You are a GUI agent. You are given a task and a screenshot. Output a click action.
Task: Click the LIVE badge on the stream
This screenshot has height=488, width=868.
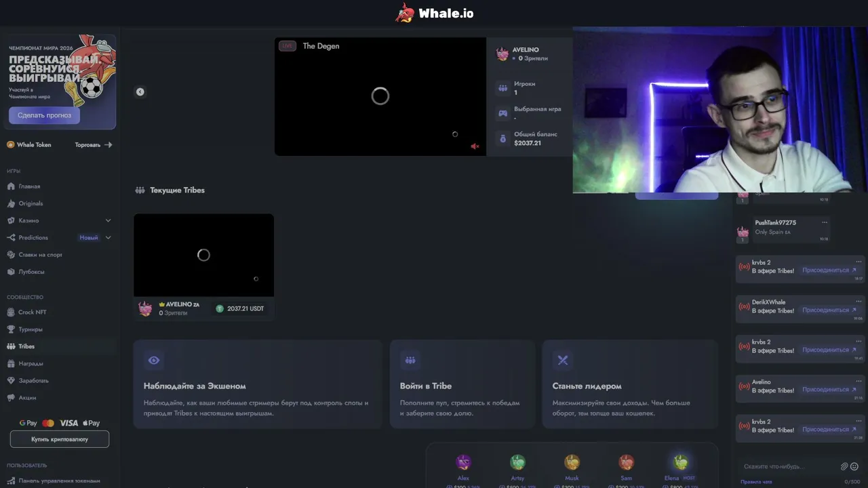coord(288,46)
